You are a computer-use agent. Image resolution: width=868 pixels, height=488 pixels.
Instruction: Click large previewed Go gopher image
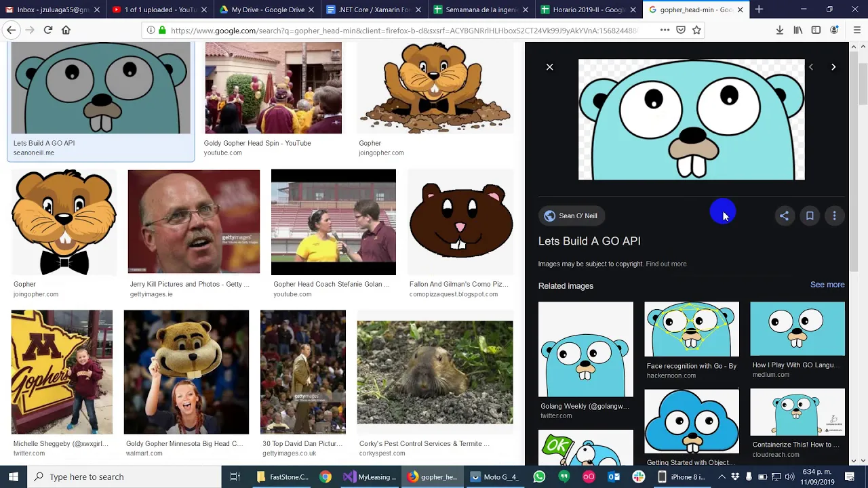click(692, 119)
